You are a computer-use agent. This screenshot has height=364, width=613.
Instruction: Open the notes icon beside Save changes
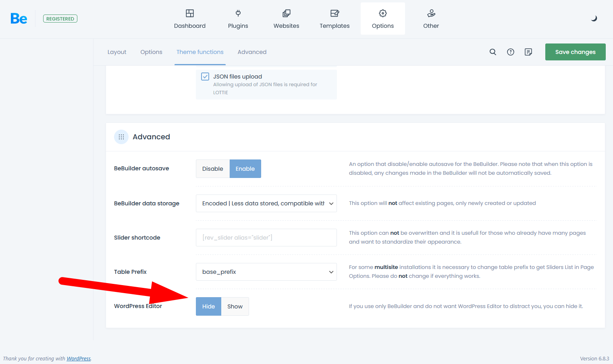click(x=528, y=52)
